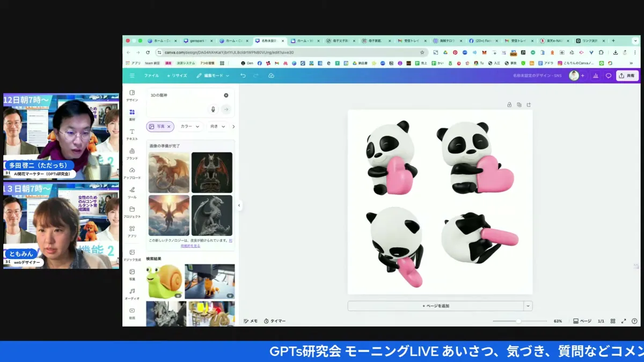The height and width of the screenshot is (362, 644).
Task: Select the 素材 (Elements) sidebar icon
Action: pyautogui.click(x=132, y=115)
